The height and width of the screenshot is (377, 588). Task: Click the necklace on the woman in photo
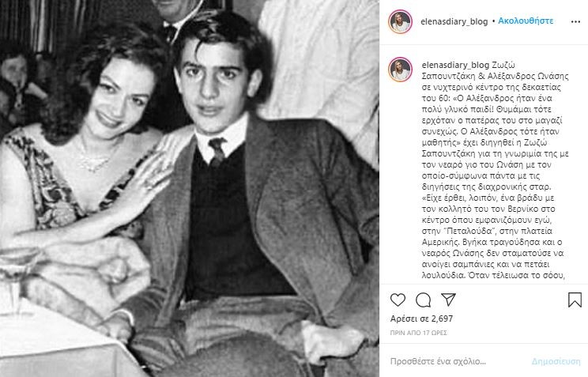[92, 160]
